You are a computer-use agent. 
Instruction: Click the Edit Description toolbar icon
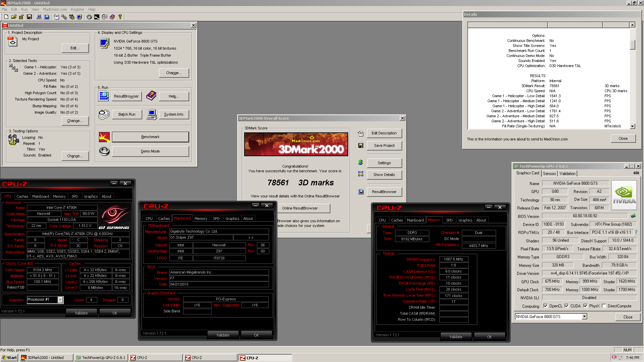click(x=56, y=17)
